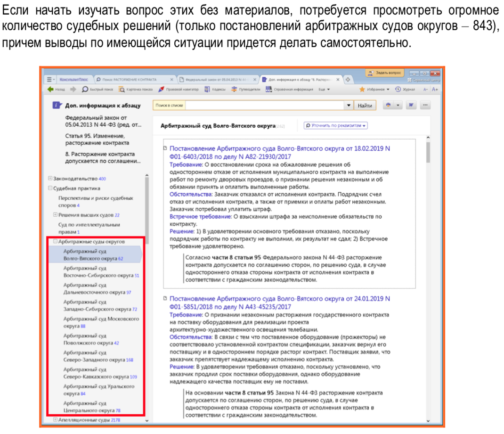Click the printer icon

(388, 106)
